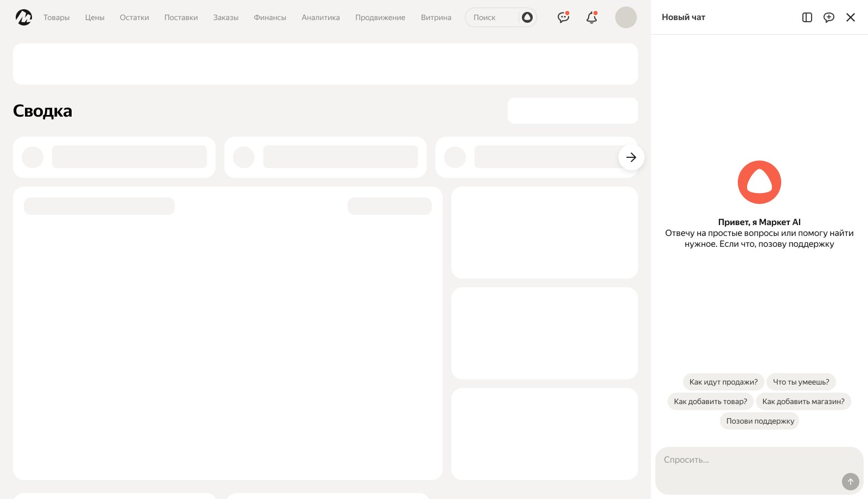Open the Цены menu
This screenshot has height=499, width=868.
94,17
